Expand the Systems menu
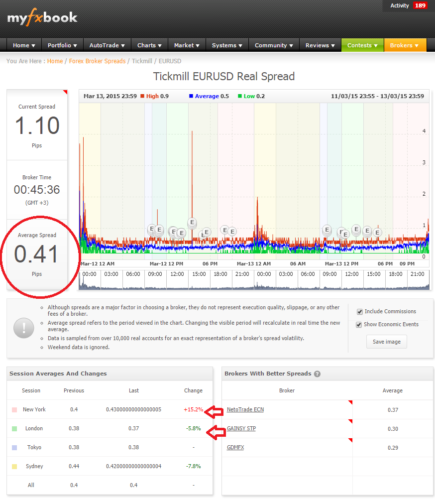The height and width of the screenshot is (504, 435). [x=227, y=45]
